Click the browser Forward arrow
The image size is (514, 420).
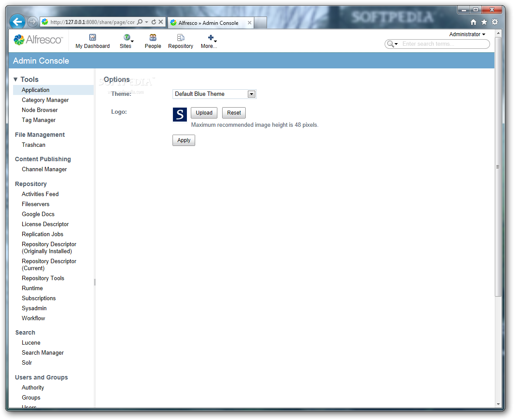click(x=32, y=22)
